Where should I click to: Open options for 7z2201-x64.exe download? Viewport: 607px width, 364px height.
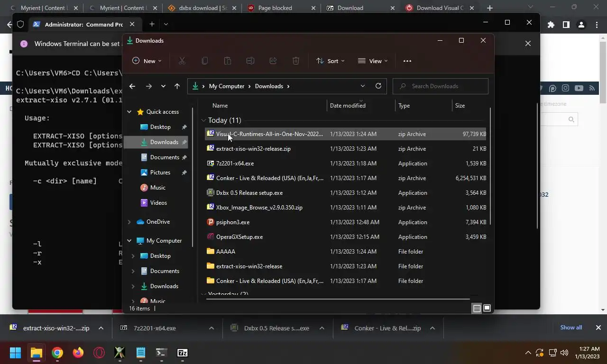(212, 328)
